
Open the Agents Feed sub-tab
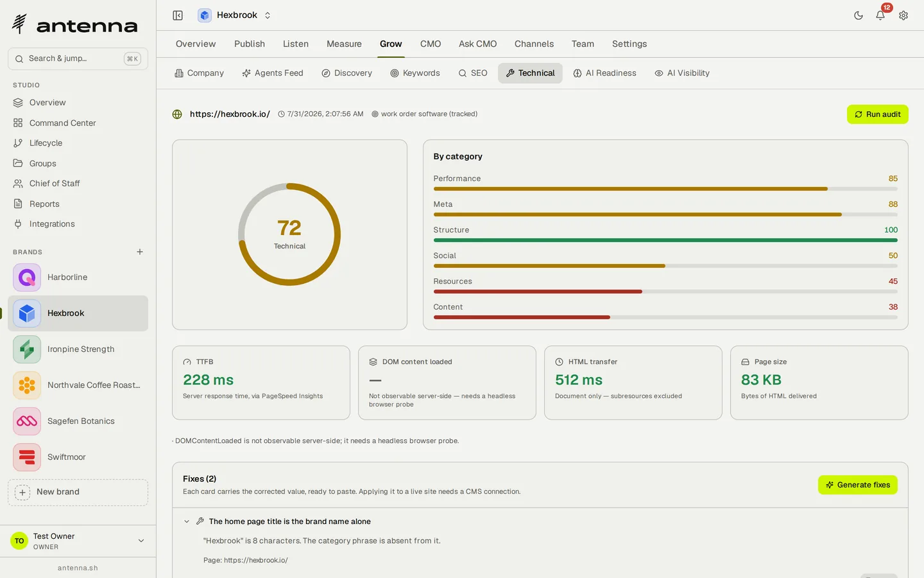(x=273, y=73)
